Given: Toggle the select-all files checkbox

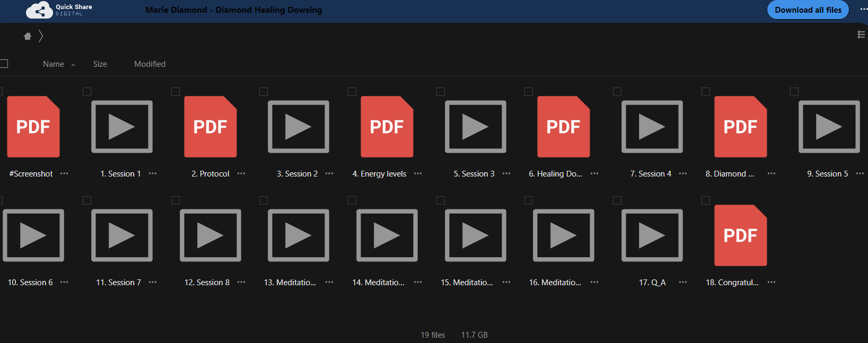Looking at the screenshot, I should 4,64.
